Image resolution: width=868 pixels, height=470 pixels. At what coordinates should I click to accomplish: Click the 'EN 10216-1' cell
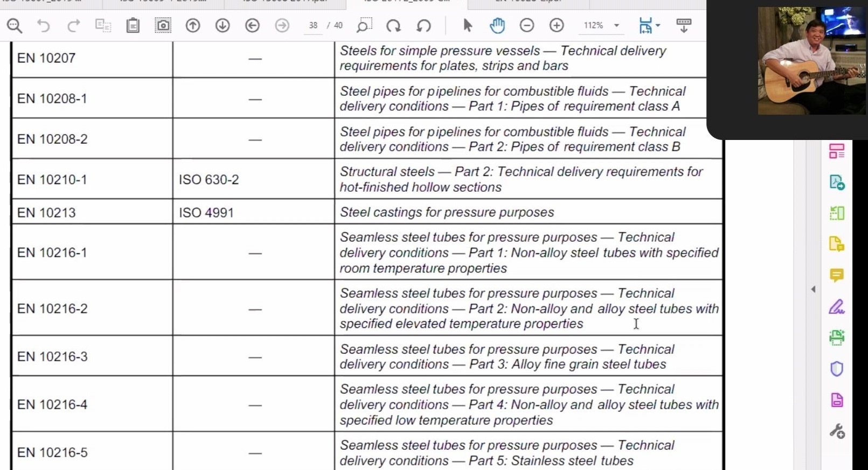point(92,252)
